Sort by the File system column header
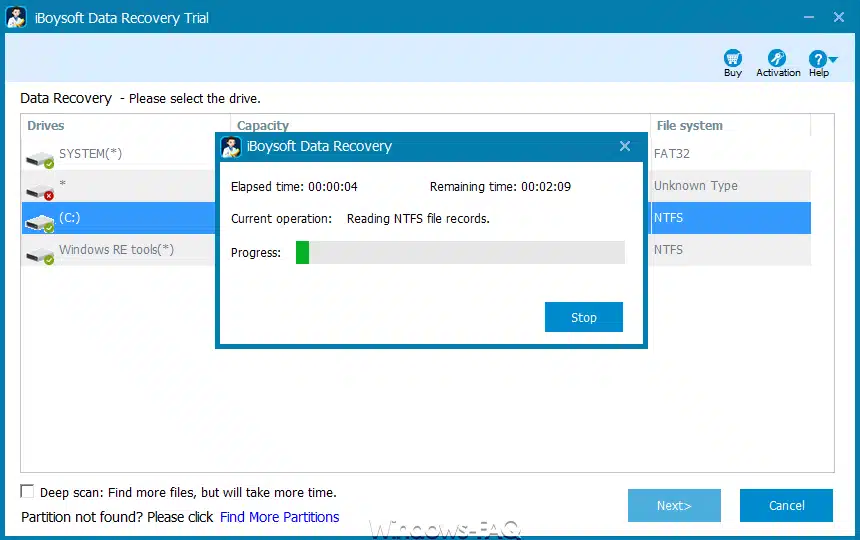860x540 pixels. pos(689,126)
